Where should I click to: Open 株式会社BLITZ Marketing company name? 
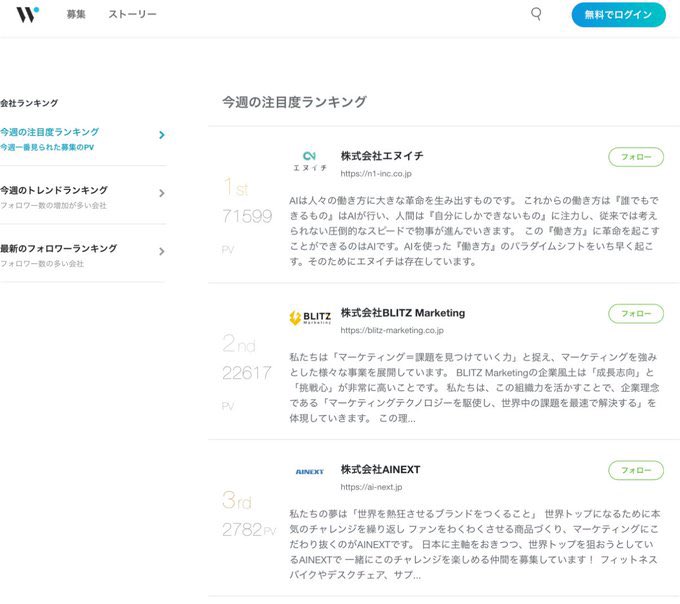[x=403, y=313]
